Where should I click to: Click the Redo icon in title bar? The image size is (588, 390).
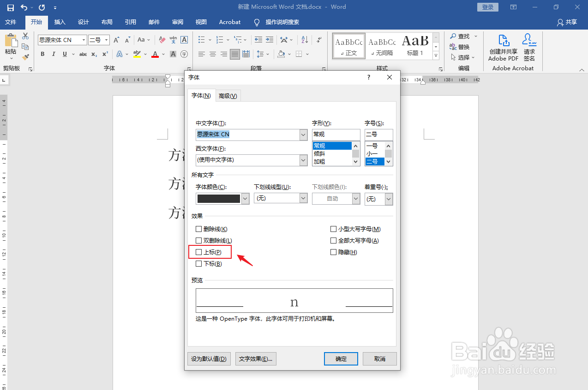click(42, 7)
